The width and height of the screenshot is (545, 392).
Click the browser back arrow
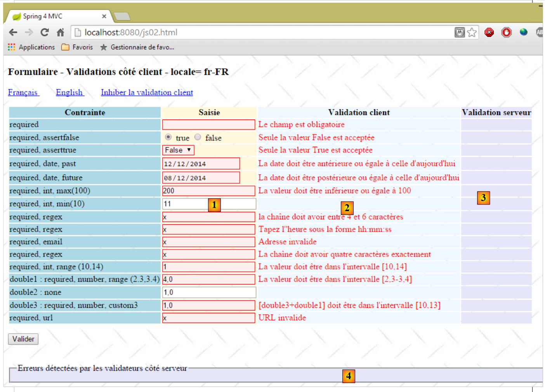(13, 33)
